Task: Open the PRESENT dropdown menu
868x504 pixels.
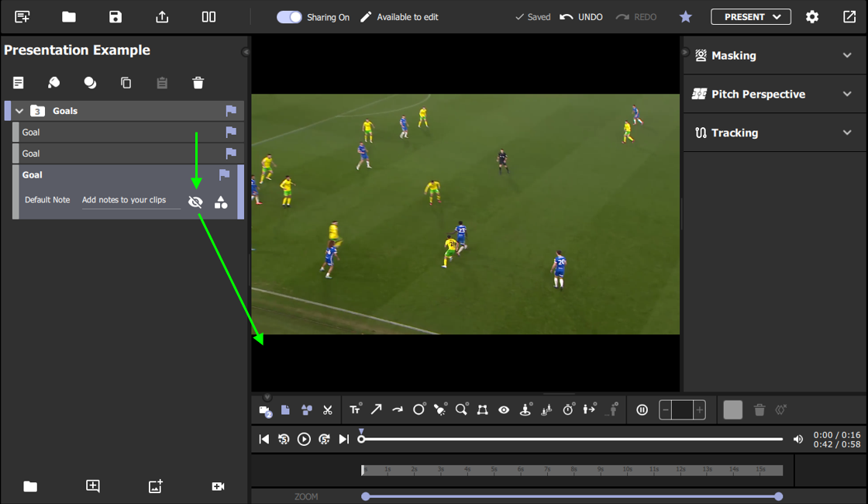Action: tap(750, 16)
